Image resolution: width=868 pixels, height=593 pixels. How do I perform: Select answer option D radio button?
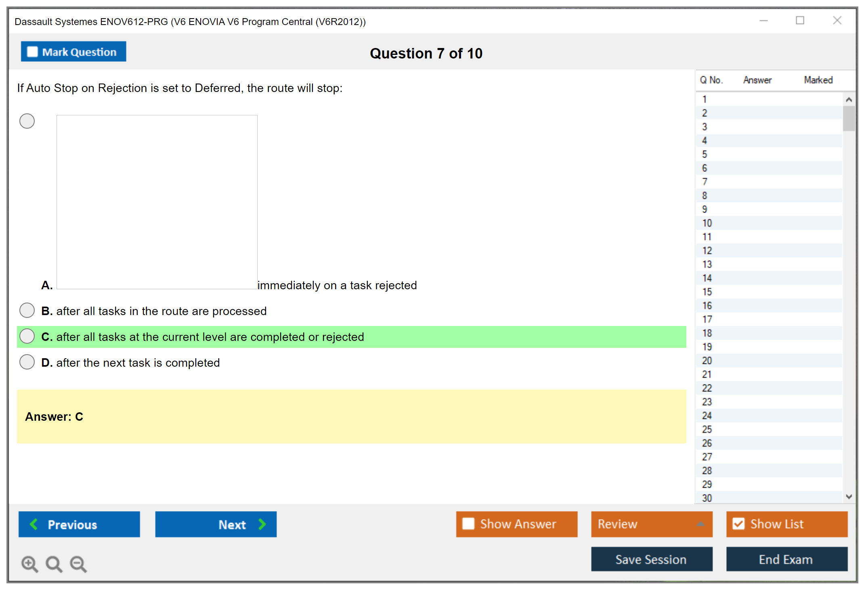click(x=27, y=362)
